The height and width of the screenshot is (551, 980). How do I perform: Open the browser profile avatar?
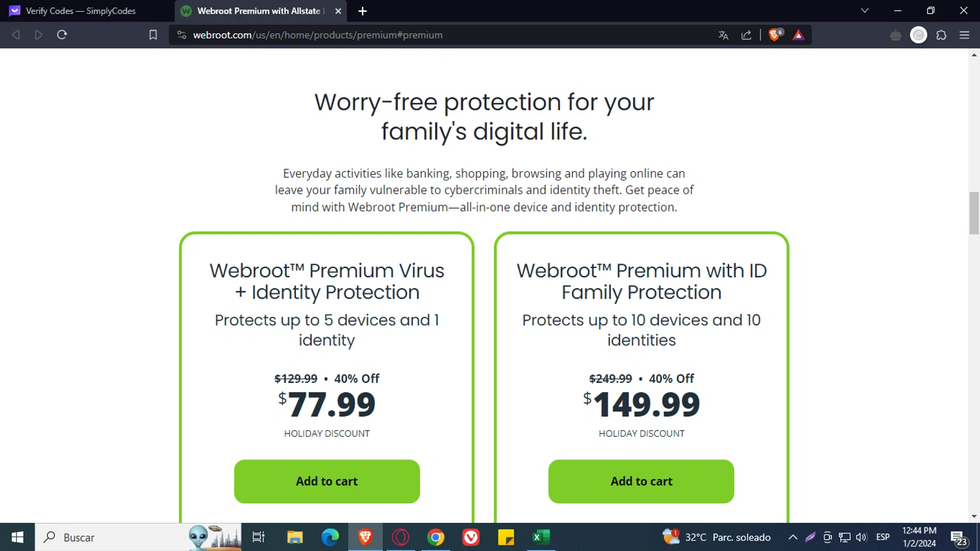click(x=919, y=35)
